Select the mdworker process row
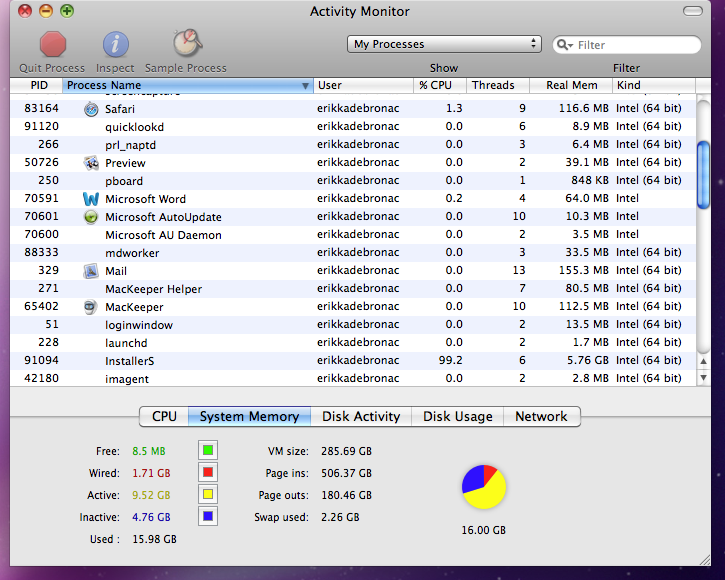The image size is (725, 580). pos(353,253)
